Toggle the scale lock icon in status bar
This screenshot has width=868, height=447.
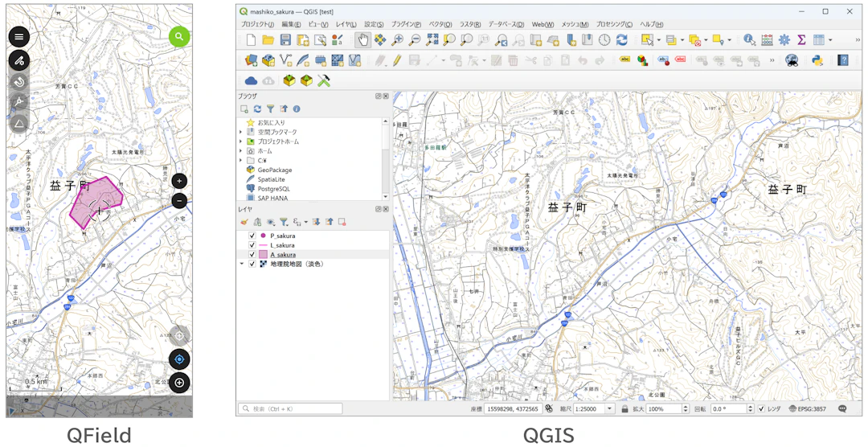624,408
